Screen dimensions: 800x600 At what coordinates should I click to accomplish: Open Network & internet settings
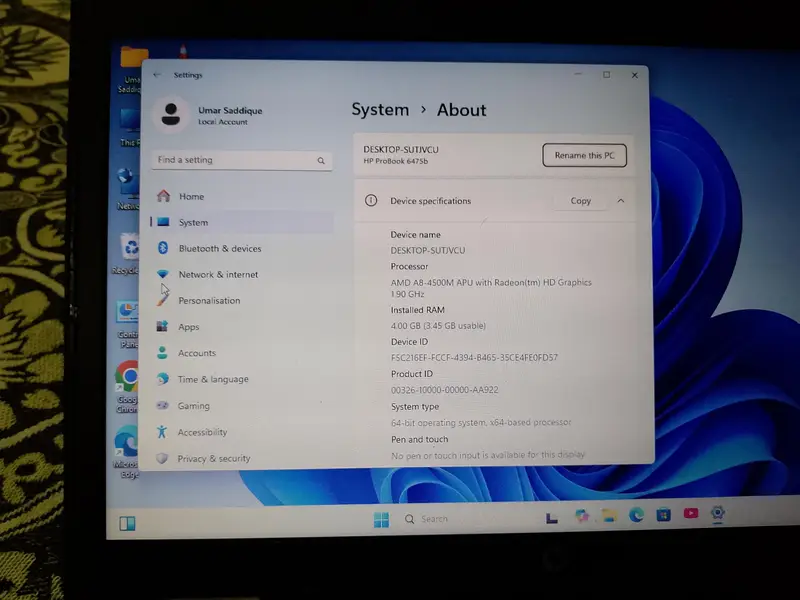tap(217, 275)
